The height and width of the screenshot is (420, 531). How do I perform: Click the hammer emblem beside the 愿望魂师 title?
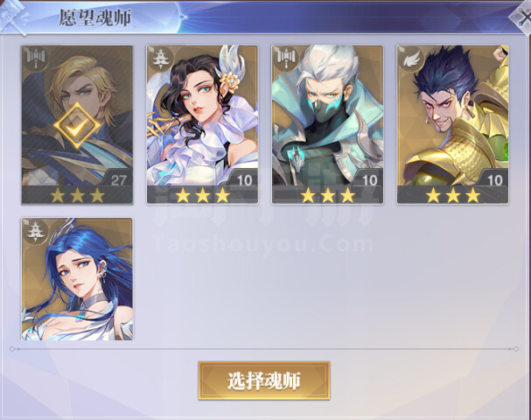[14, 17]
